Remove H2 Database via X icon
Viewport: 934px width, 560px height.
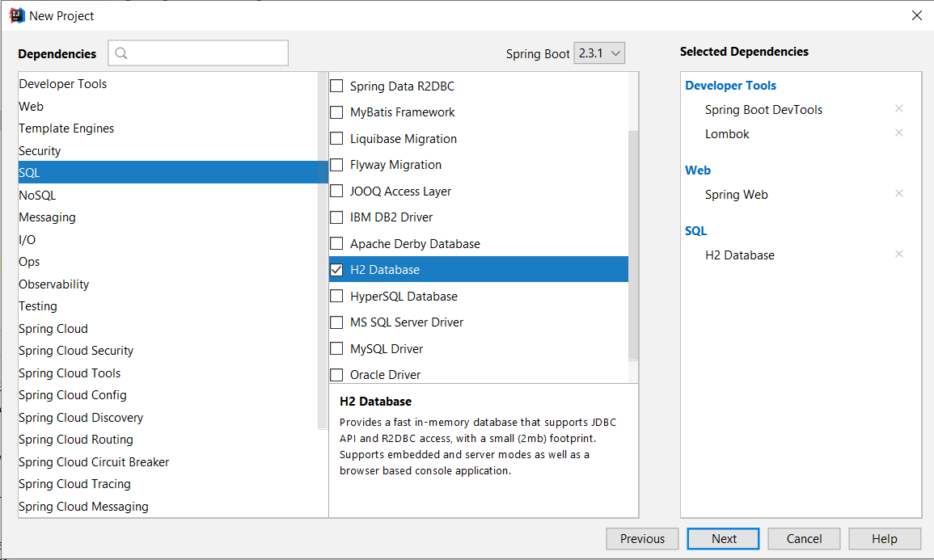coord(898,255)
